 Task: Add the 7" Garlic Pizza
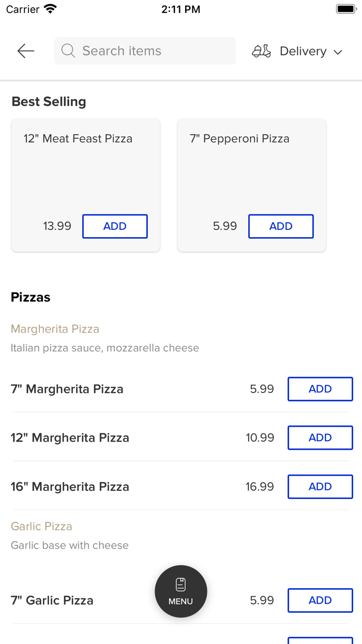320,600
